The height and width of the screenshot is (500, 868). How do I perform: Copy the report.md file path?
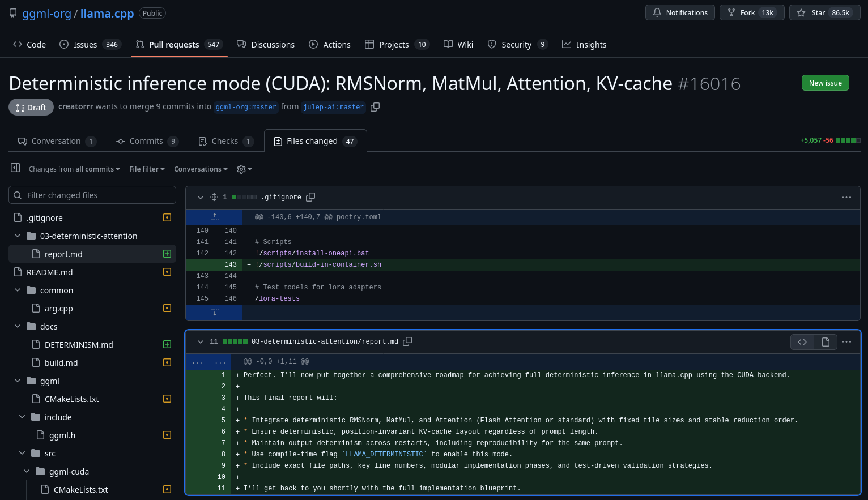coord(407,341)
